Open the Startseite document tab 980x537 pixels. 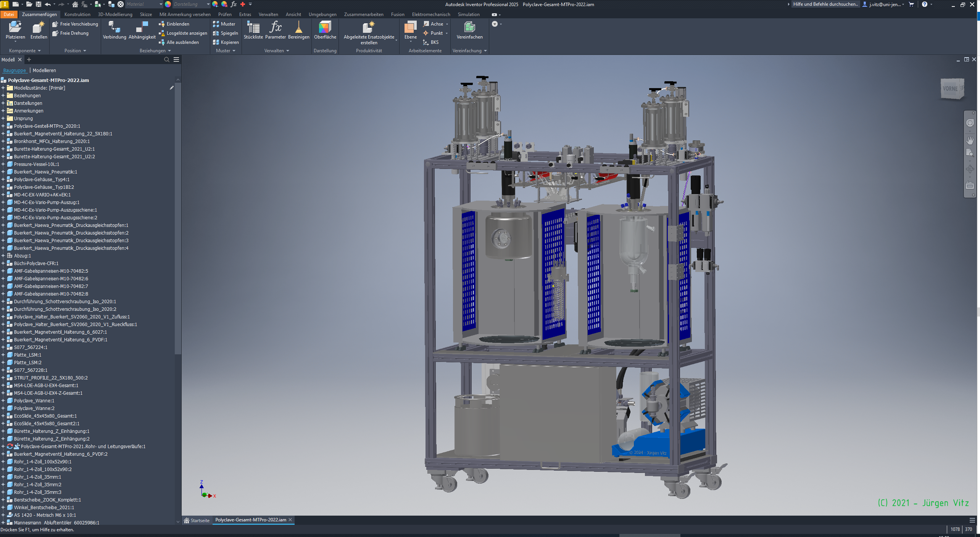[197, 520]
